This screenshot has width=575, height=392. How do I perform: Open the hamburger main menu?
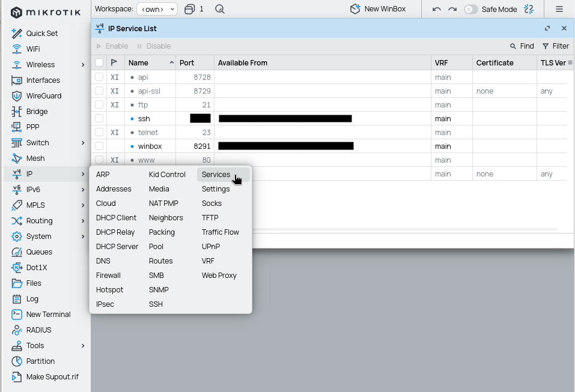(559, 9)
